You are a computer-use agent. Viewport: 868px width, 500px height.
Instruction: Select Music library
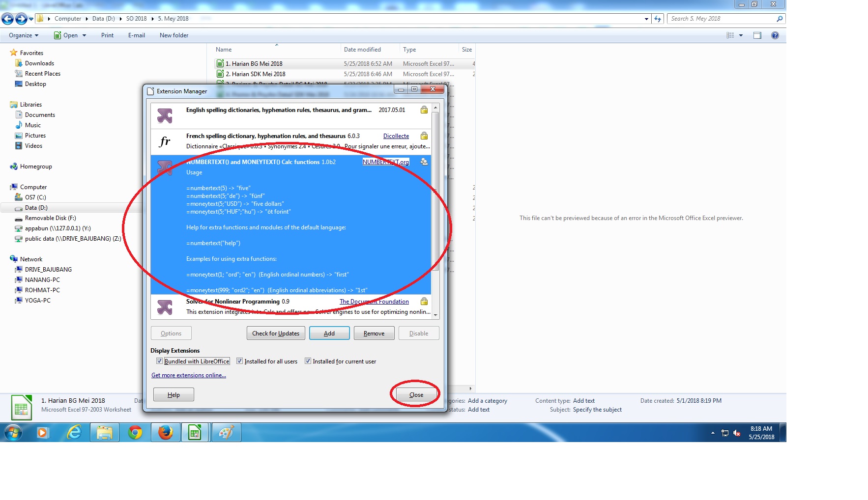pyautogui.click(x=32, y=125)
